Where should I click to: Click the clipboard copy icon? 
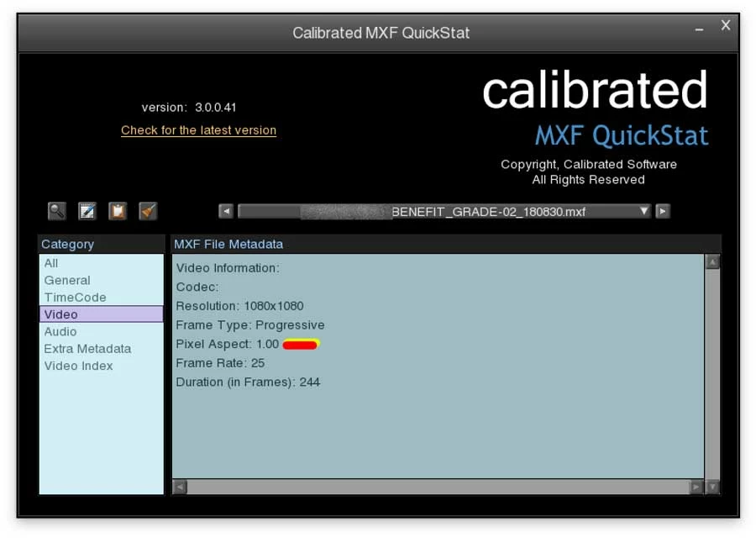point(118,211)
